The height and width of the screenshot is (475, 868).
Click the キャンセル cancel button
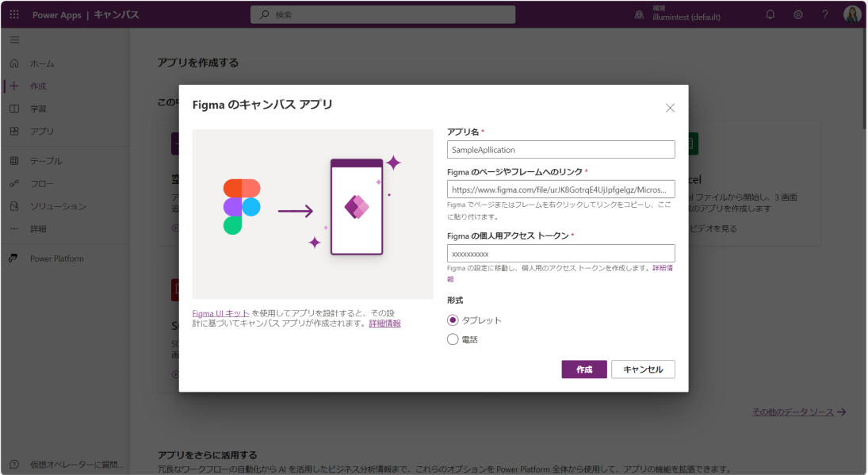(643, 370)
